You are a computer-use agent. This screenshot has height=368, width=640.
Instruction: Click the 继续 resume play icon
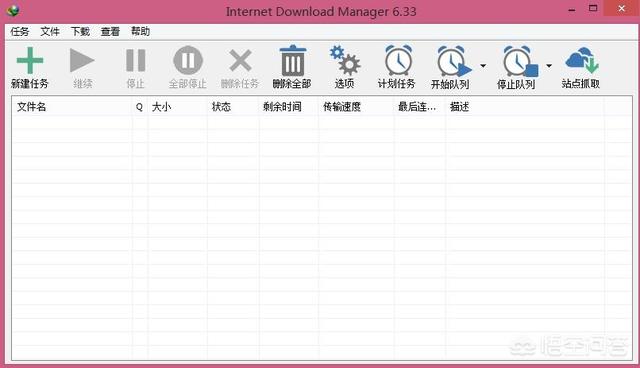point(82,60)
